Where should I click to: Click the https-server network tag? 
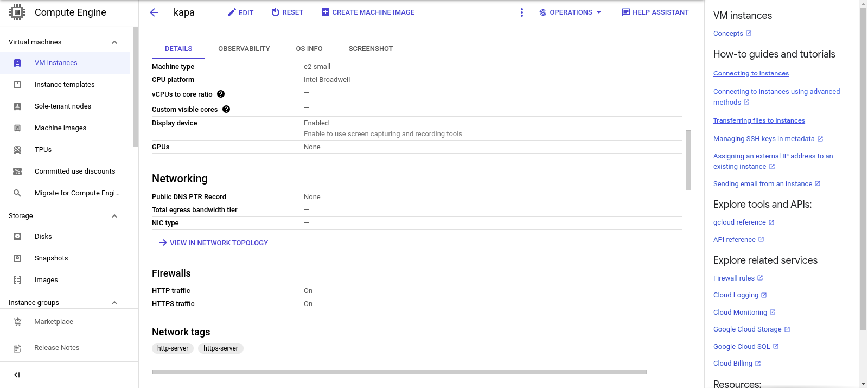(x=221, y=348)
